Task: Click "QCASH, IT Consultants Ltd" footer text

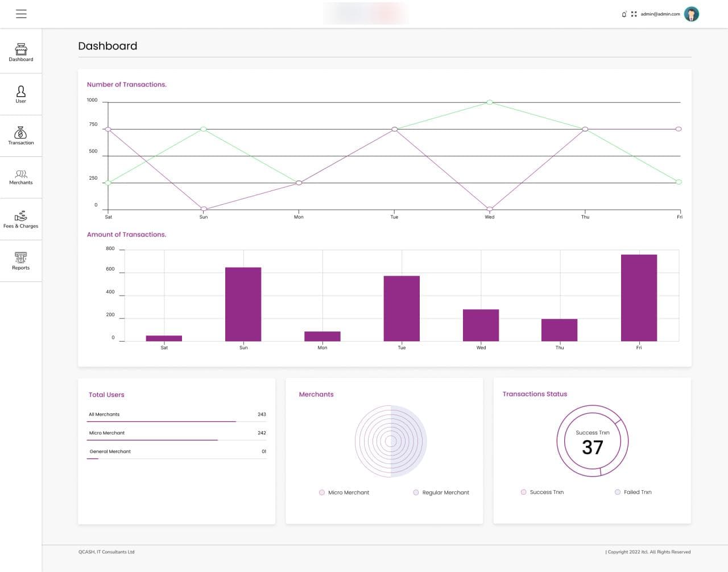Action: (x=106, y=552)
